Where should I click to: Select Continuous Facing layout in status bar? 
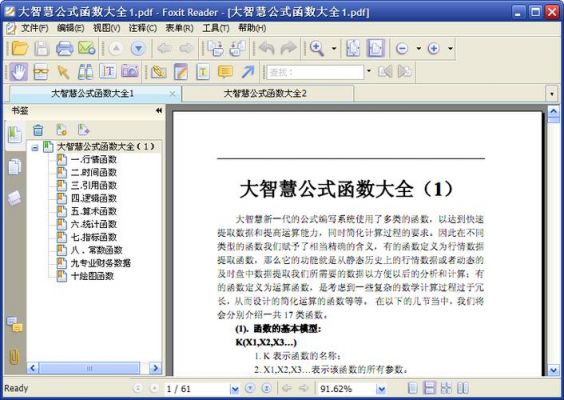click(x=446, y=388)
